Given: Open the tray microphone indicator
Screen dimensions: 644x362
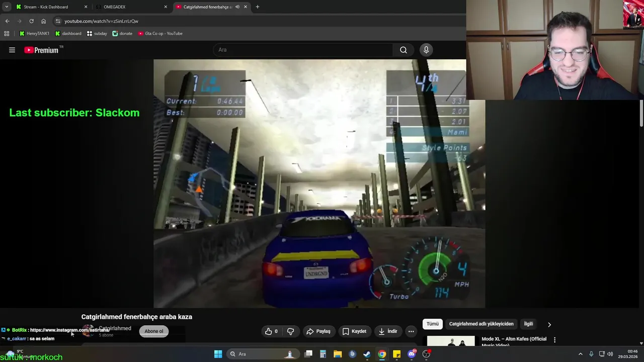Looking at the screenshot, I should pyautogui.click(x=591, y=354).
